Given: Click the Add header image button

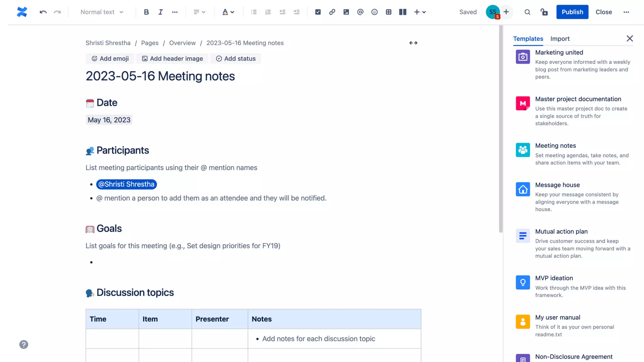Looking at the screenshot, I should coord(172,58).
